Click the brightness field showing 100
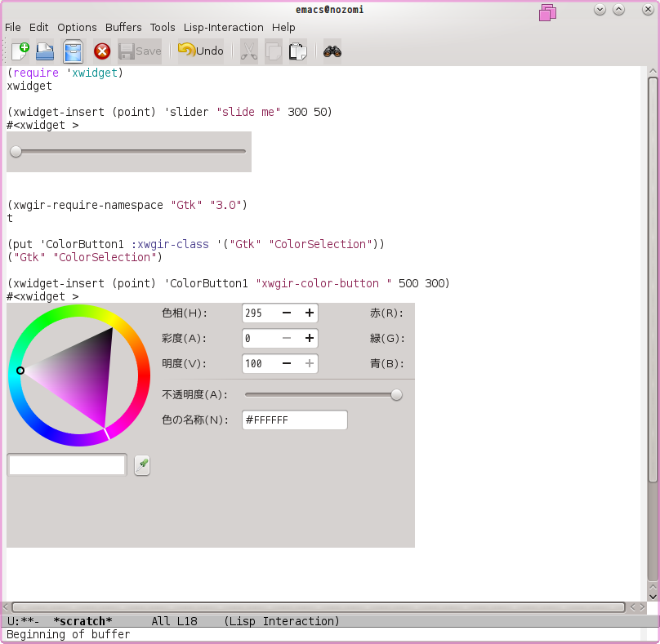This screenshot has height=644, width=660. pos(260,363)
